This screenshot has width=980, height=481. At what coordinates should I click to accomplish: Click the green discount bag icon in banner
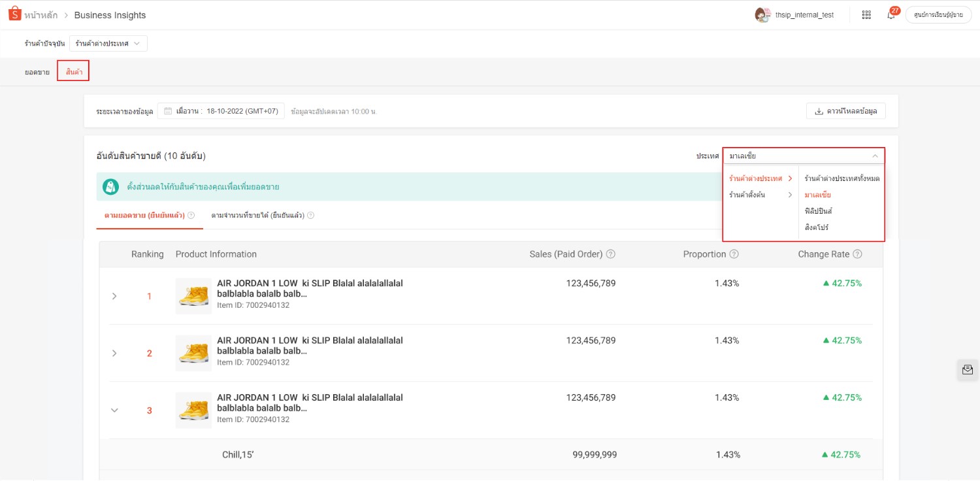click(x=110, y=187)
